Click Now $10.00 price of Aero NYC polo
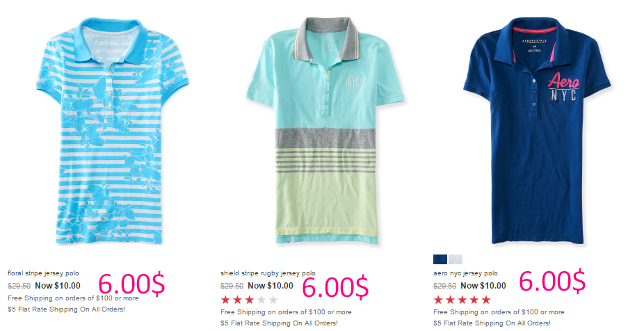 [x=483, y=285]
